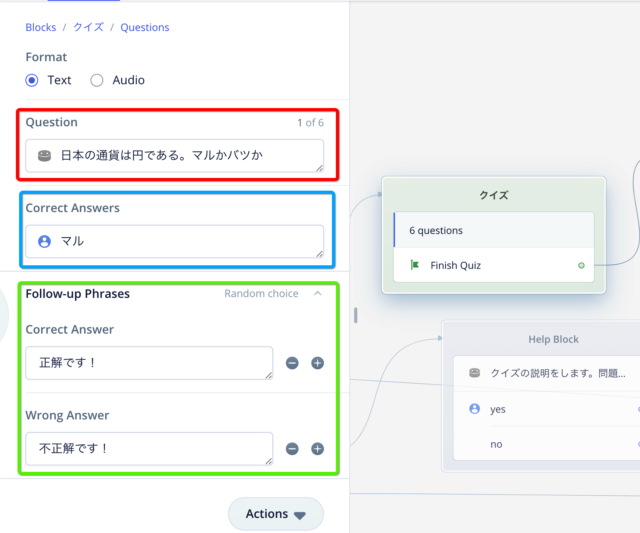Viewport: 640px width, 533px height.
Task: Click the speaker icon in Question field
Action: (44, 155)
